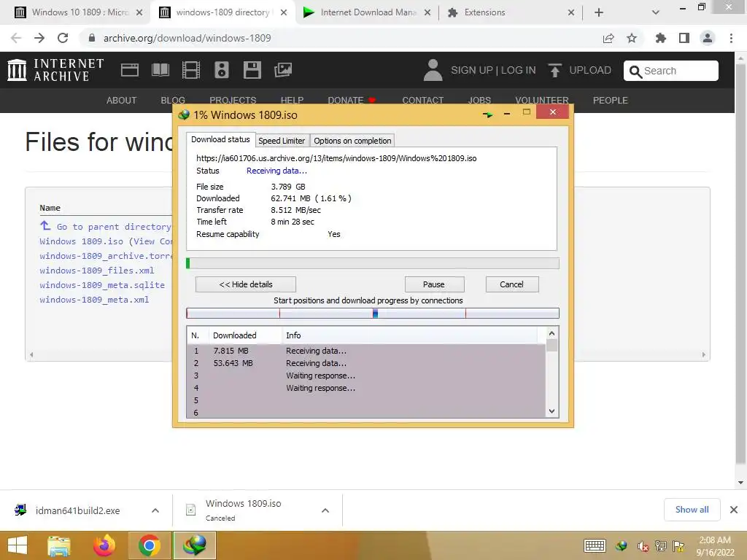
Task: Open File Explorer from taskbar
Action: 59,545
